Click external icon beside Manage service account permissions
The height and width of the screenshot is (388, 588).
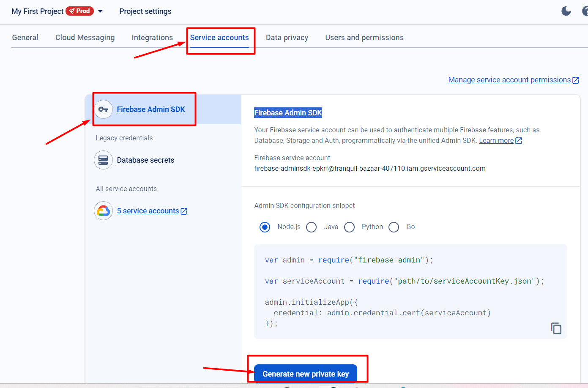point(576,80)
